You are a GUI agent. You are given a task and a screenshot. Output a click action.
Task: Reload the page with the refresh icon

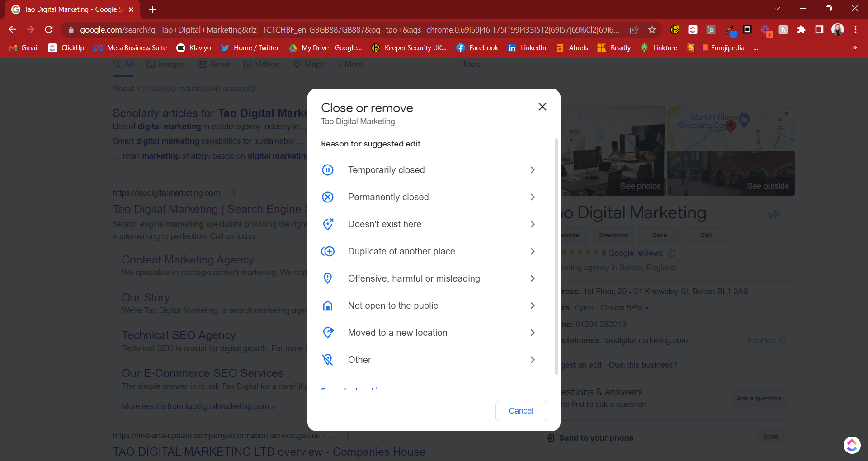pos(49,29)
